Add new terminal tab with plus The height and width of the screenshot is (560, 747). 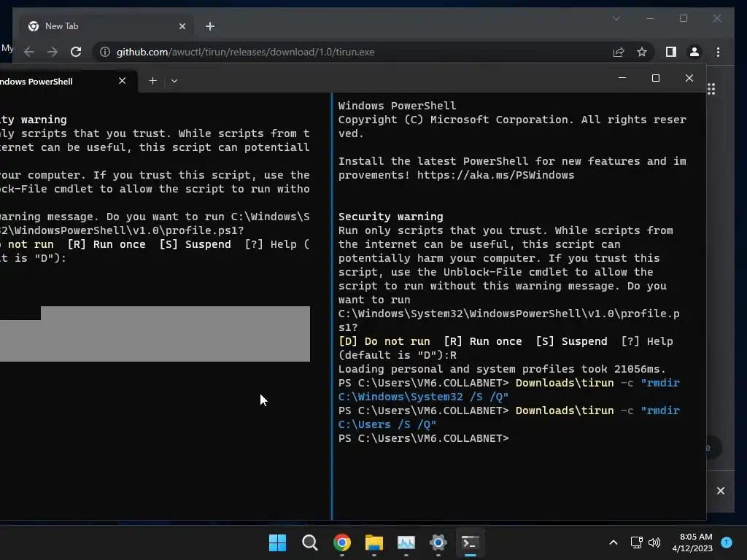click(152, 81)
